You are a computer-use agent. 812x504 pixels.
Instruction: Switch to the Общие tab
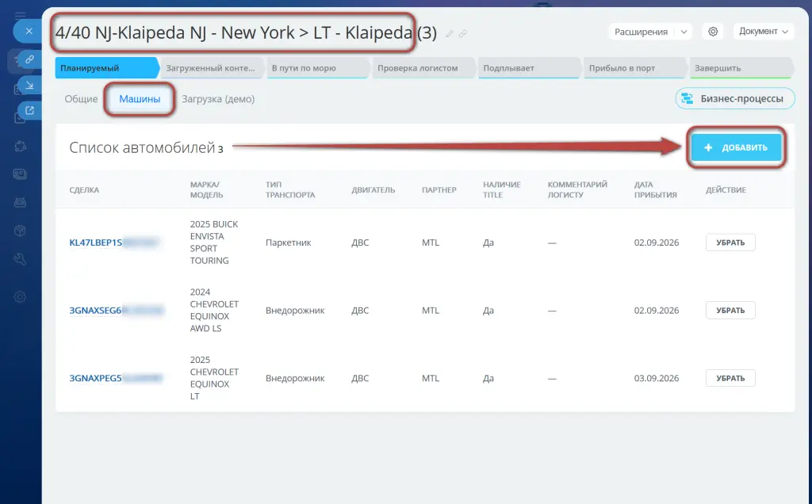coord(81,99)
